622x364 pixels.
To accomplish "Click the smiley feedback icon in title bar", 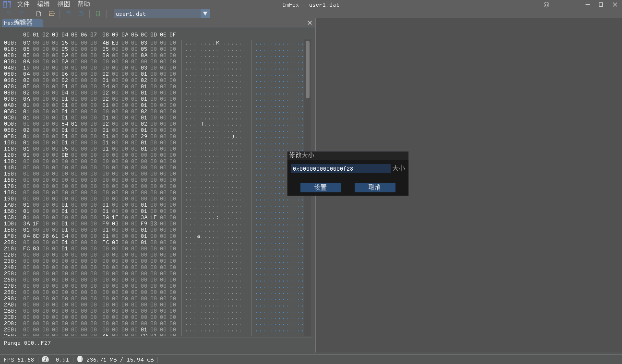I will coord(546,4).
